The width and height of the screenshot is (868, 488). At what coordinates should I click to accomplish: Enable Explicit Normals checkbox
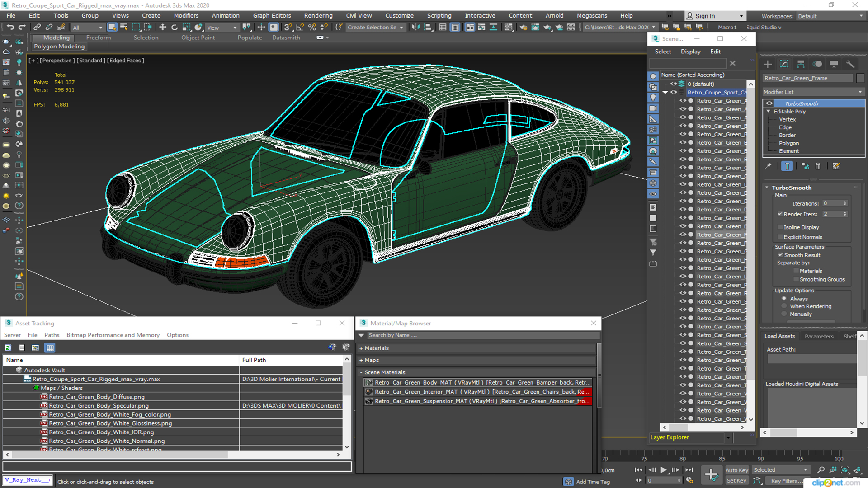780,237
